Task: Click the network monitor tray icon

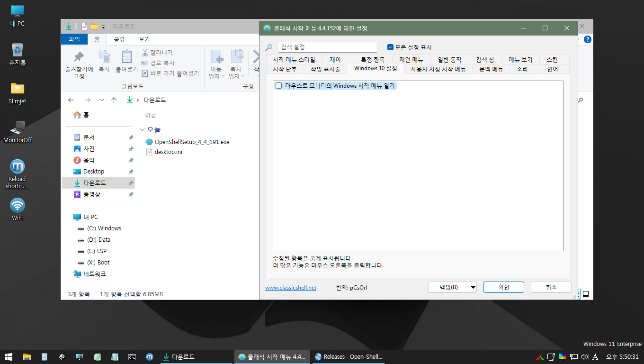Action: tap(574, 357)
